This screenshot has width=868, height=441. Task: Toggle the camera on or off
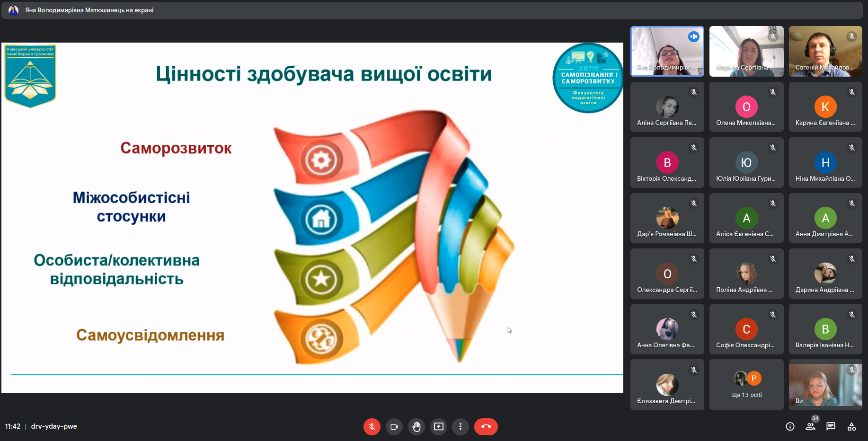394,426
